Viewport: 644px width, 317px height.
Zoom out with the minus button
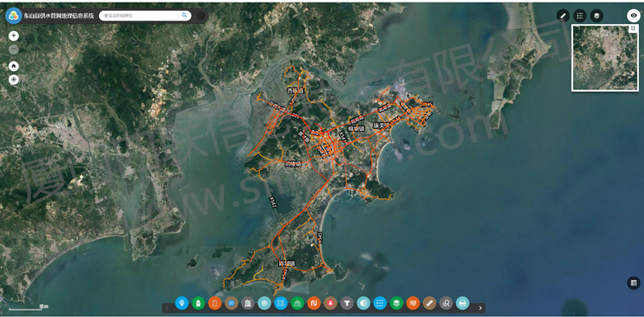click(14, 50)
